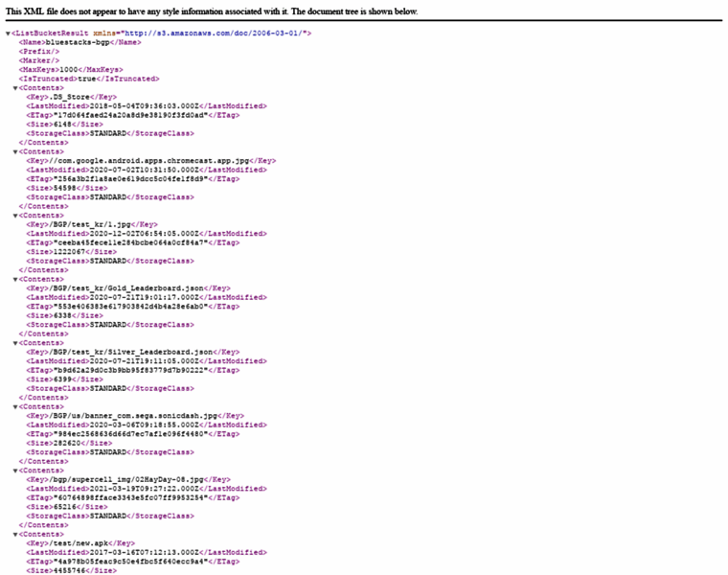Screen dimensions: 728x575
Task: Click date 2021-03-19T09:27:22.000Z
Action: tap(144, 489)
